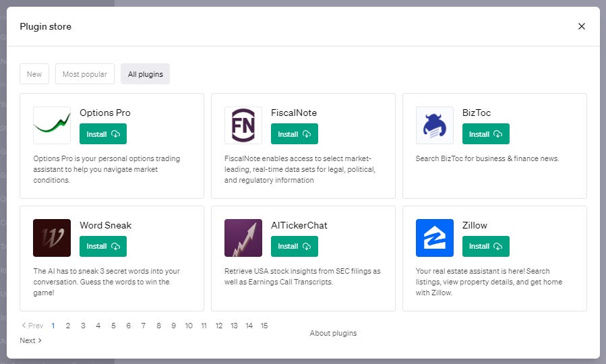Go to page 1

pyautogui.click(x=53, y=326)
